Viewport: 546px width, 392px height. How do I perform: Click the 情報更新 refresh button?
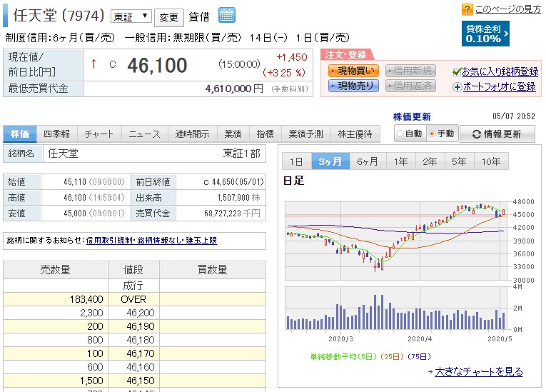coord(497,134)
